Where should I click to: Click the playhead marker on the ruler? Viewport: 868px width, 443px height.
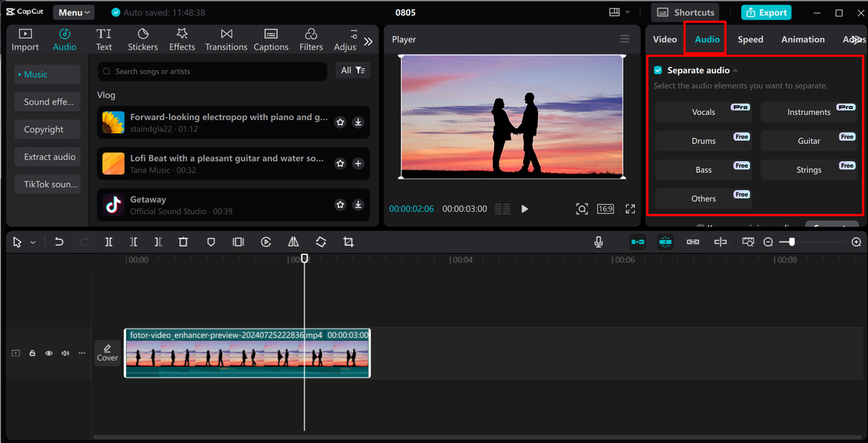pyautogui.click(x=304, y=258)
